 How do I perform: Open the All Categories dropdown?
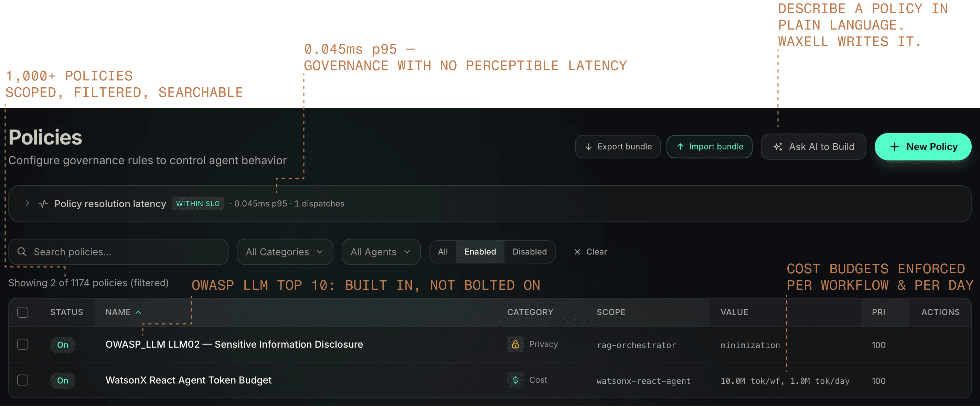[285, 252]
